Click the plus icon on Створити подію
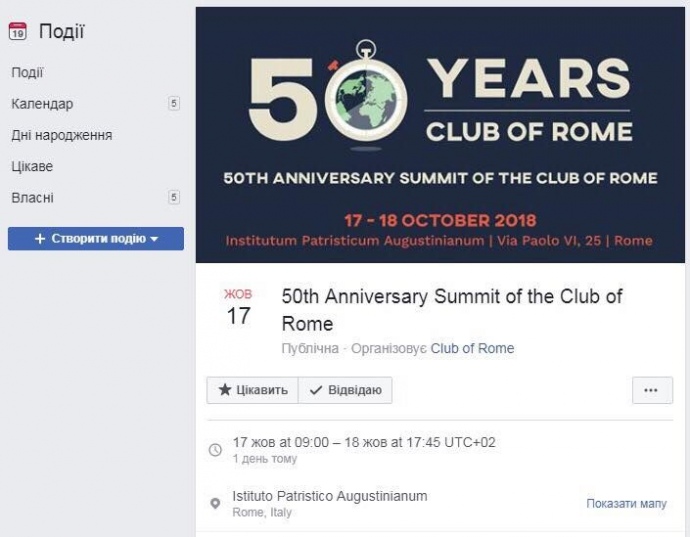690x537 pixels. point(40,239)
